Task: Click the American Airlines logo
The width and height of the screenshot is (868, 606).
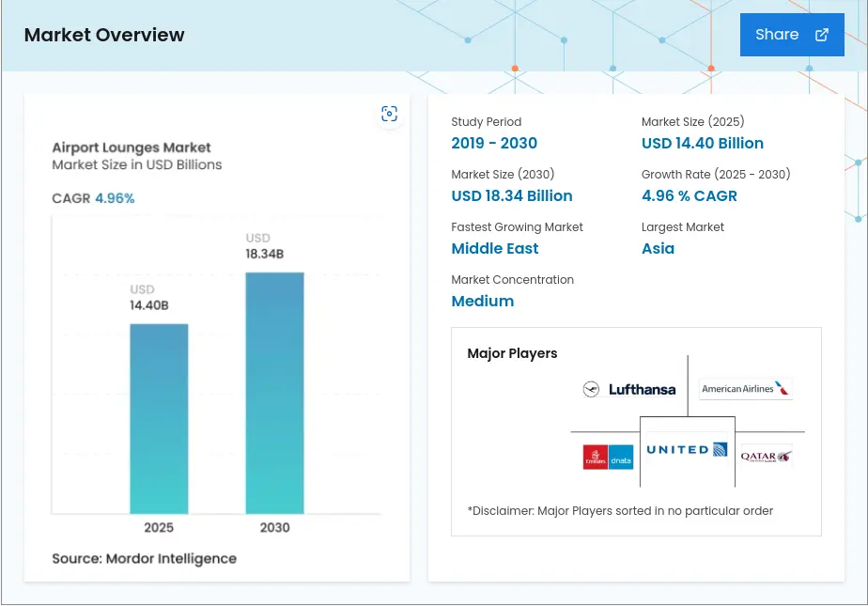Action: pos(746,389)
